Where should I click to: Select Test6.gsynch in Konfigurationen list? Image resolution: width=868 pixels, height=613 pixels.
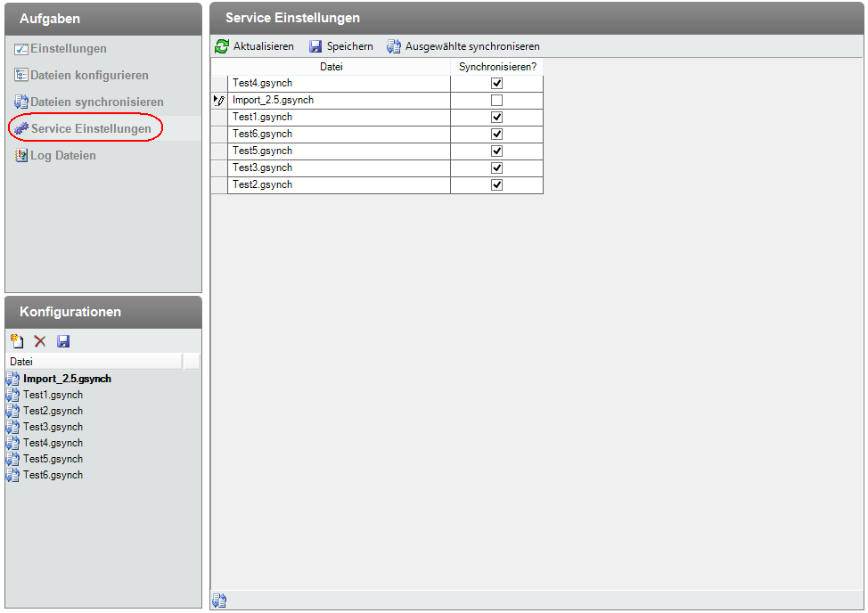tap(53, 475)
